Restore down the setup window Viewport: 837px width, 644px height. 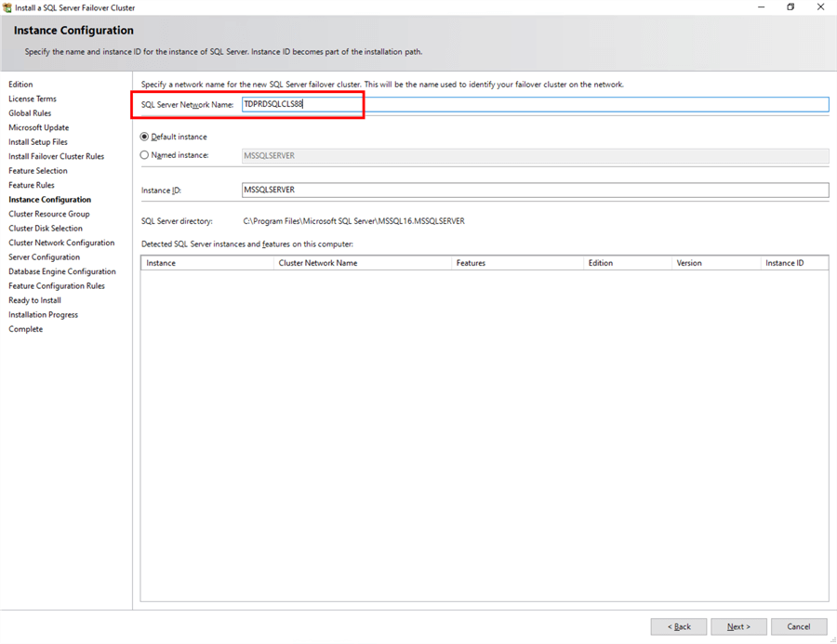point(790,7)
